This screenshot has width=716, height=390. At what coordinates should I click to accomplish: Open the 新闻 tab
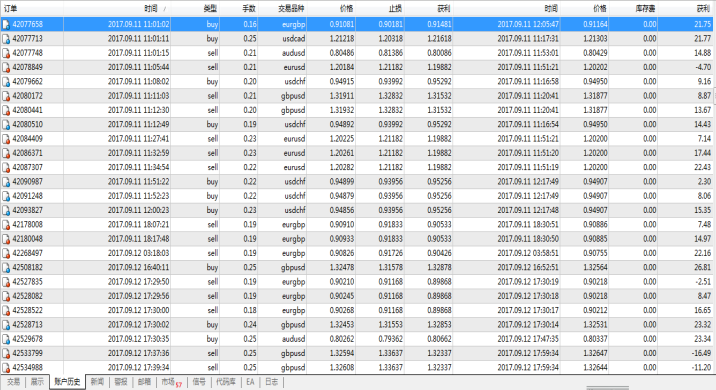(97, 382)
